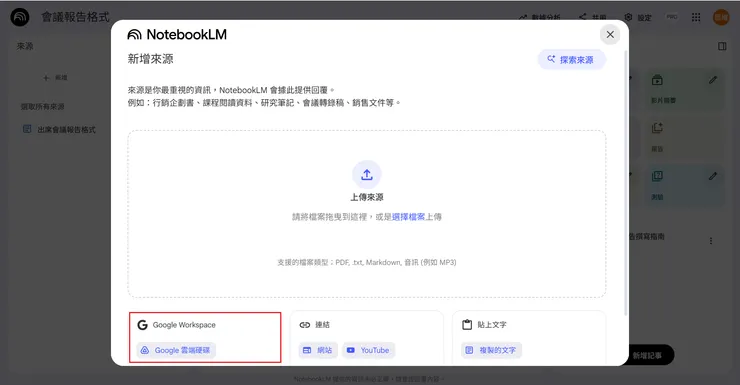Click the PRO badge in the top bar

672,17
